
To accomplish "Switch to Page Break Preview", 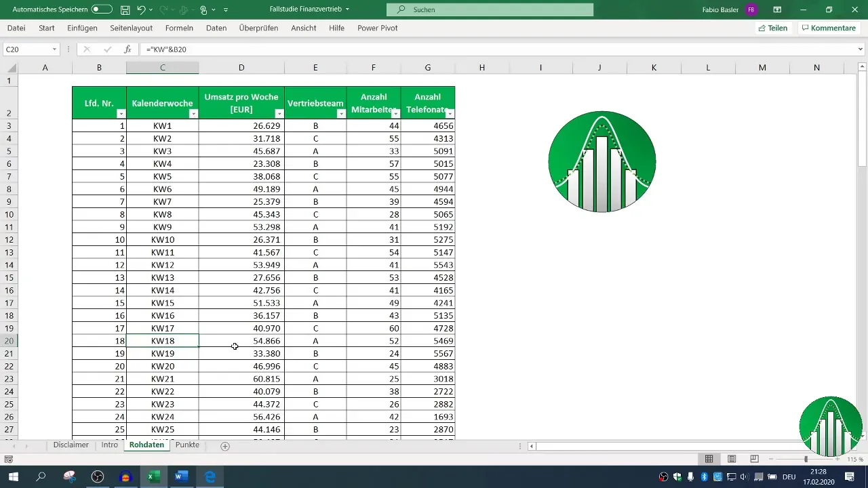I will 754,459.
